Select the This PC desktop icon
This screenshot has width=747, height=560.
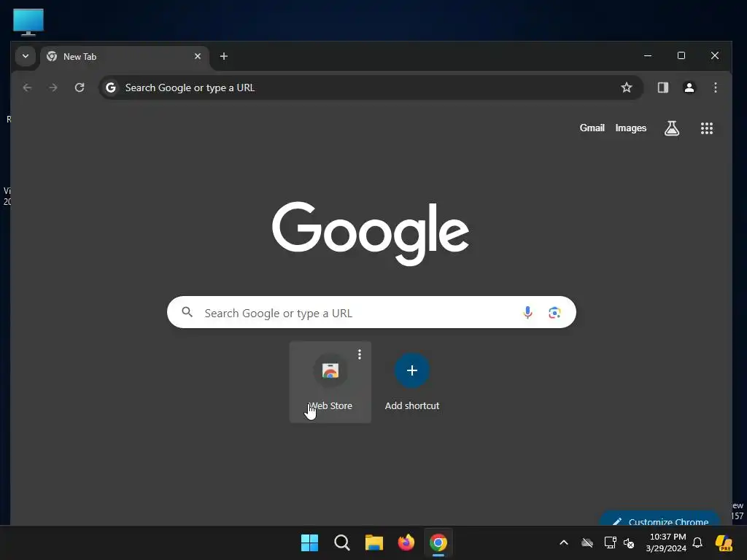pyautogui.click(x=28, y=22)
